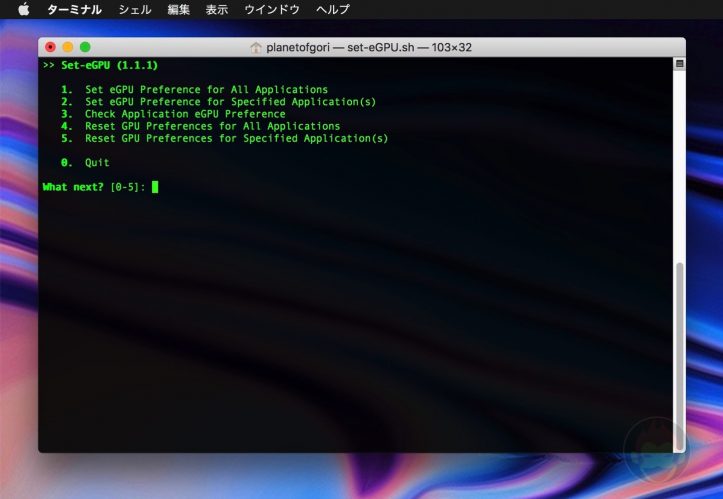Close the terminal window with red button

[51, 47]
